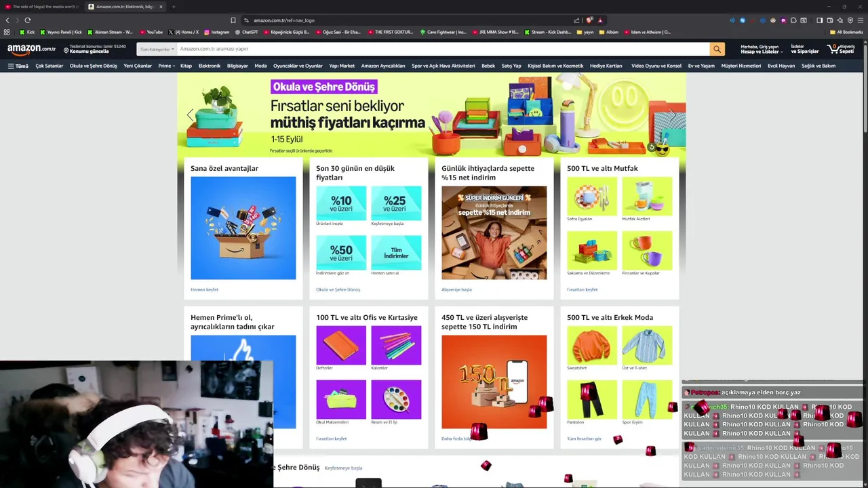Open Müşteri Hizmetleri in navigation bar
Image resolution: width=868 pixels, height=488 pixels.
(x=741, y=66)
